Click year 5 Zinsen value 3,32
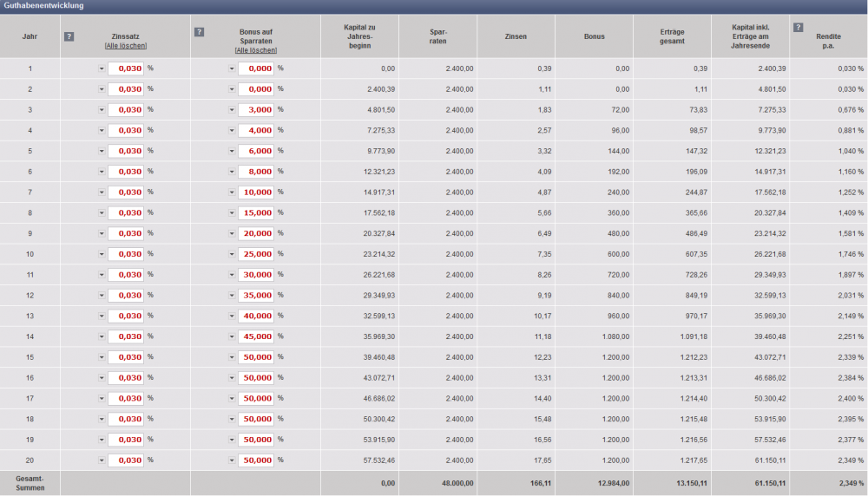The image size is (868, 496). click(544, 151)
